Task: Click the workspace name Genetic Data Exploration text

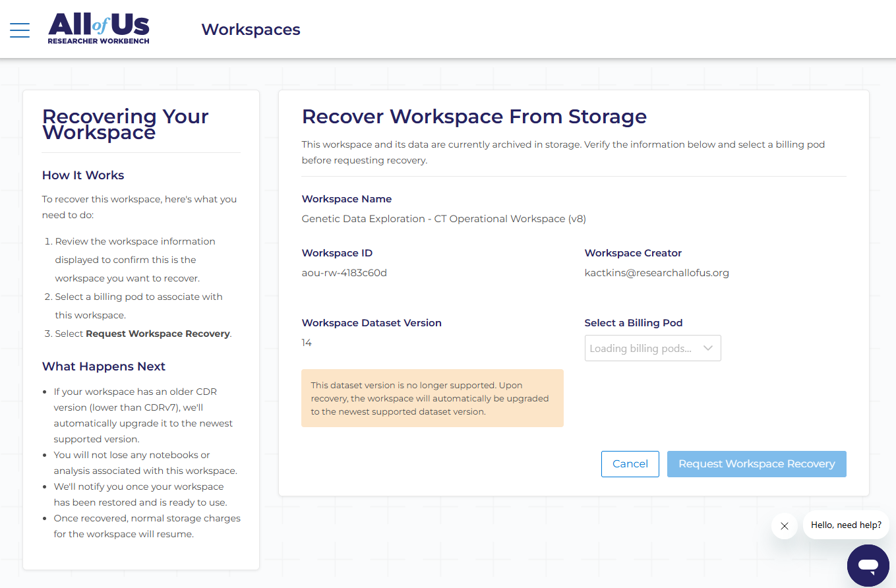Action: point(444,219)
